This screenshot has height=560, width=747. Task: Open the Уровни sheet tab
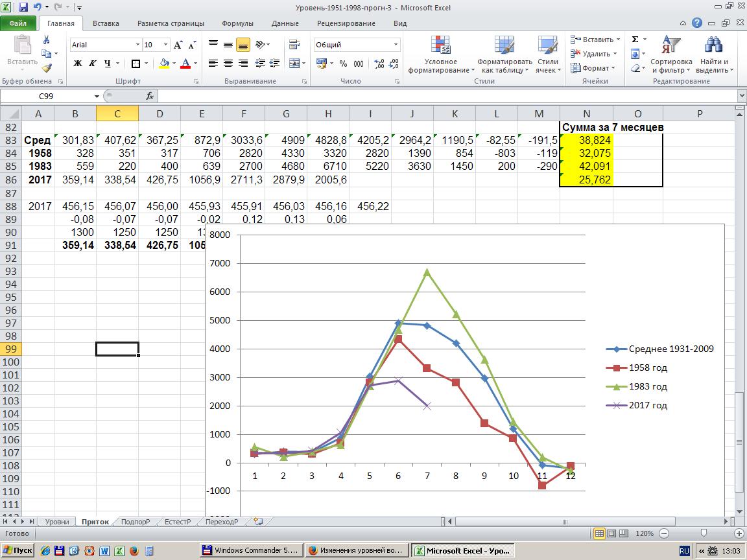click(56, 521)
